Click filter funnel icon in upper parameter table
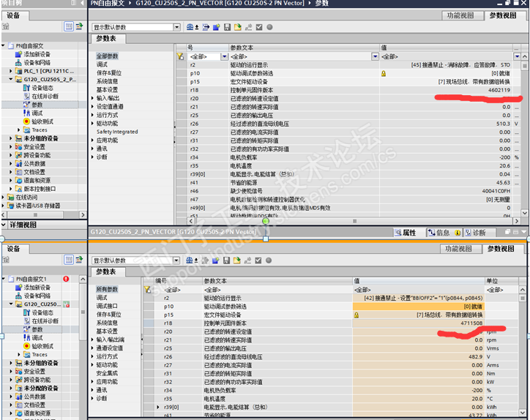The width and height of the screenshot is (530, 420). point(180,56)
